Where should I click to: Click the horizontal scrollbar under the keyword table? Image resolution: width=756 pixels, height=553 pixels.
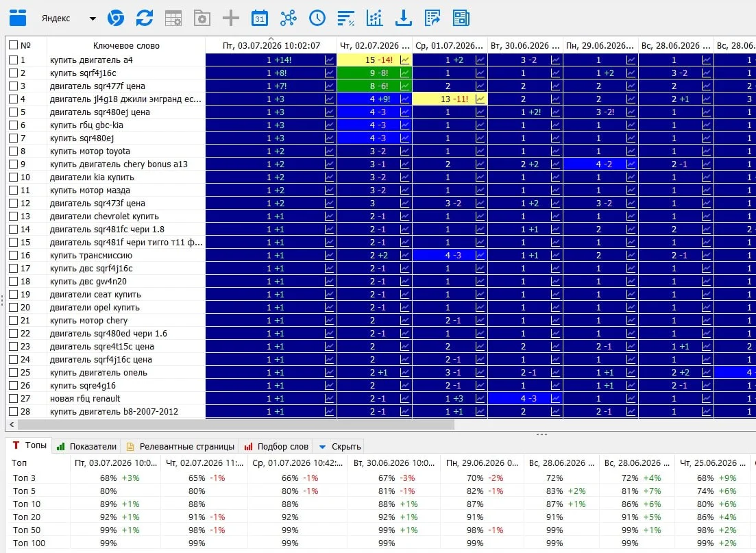236,425
